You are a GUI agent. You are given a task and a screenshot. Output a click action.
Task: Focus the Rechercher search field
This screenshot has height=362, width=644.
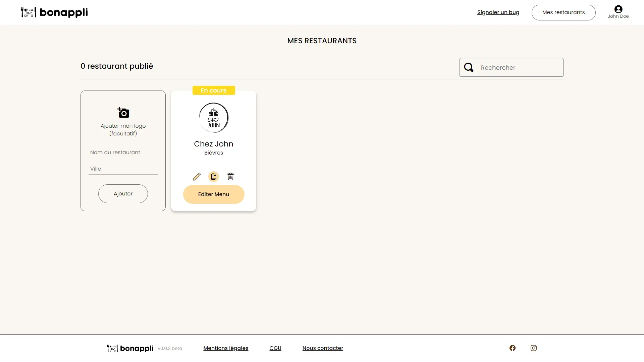coord(512,67)
